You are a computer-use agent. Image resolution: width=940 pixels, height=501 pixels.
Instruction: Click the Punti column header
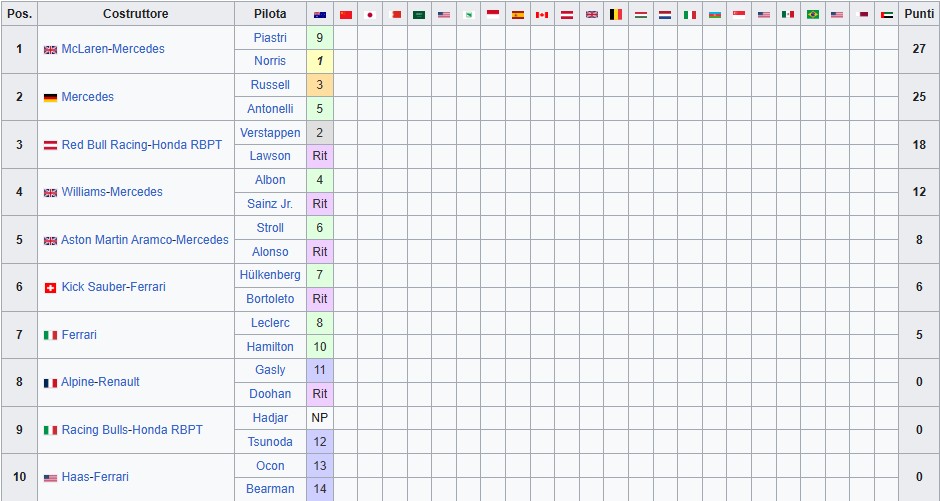919,14
